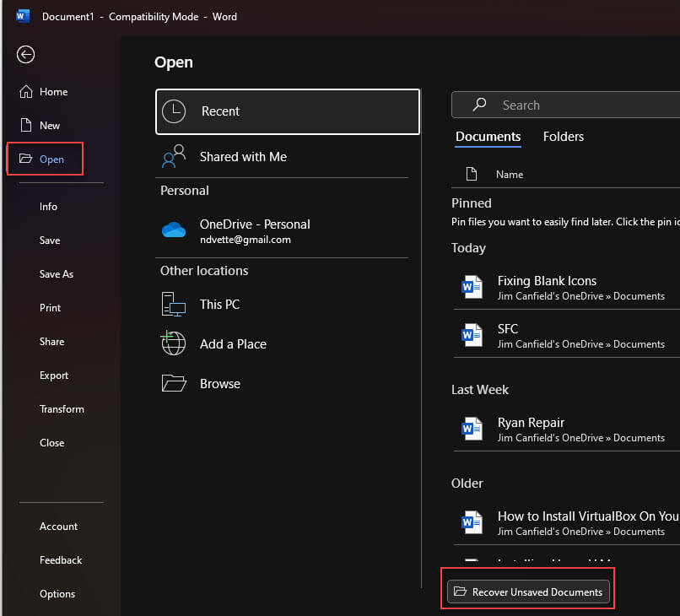
Task: Open the SFC document
Action: click(x=566, y=335)
